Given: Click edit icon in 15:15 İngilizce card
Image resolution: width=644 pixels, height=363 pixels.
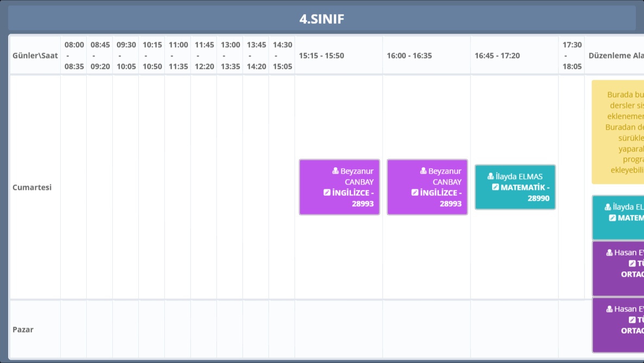Looking at the screenshot, I should (x=327, y=193).
